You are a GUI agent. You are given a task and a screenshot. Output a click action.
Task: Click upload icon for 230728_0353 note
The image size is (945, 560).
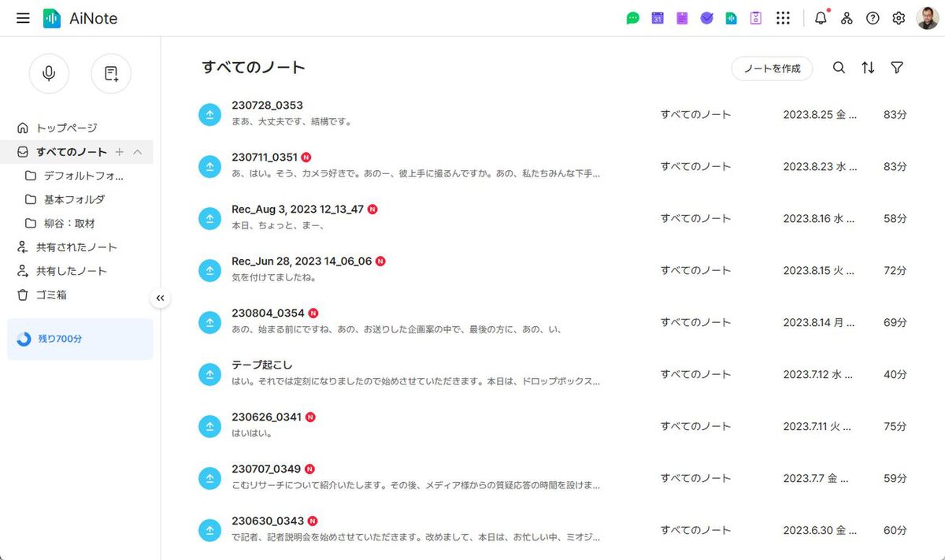point(209,114)
